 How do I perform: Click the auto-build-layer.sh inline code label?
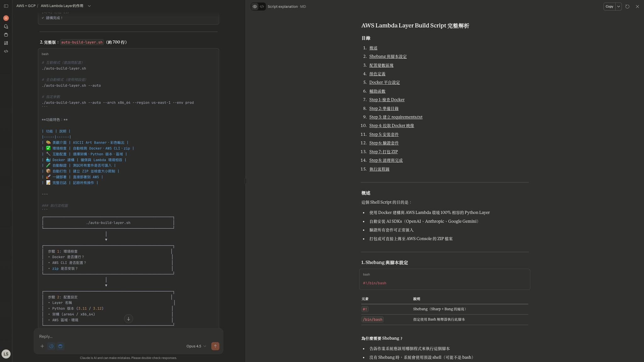(x=82, y=42)
